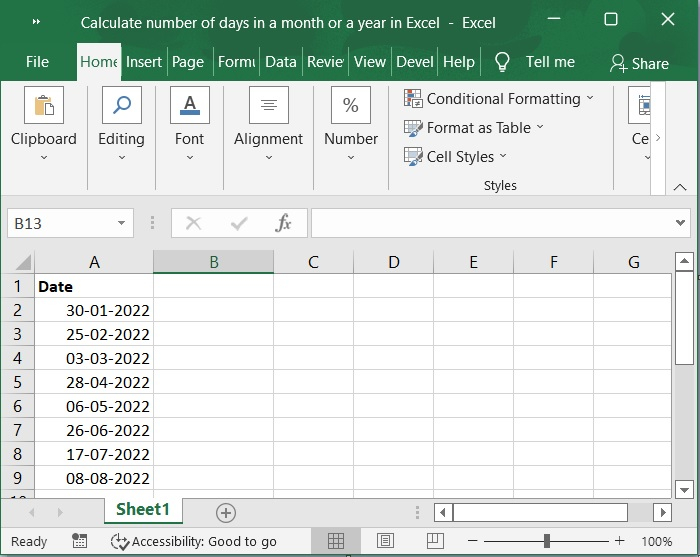Open the Name Box dropdown arrow
The image size is (700, 557).
coord(122,223)
